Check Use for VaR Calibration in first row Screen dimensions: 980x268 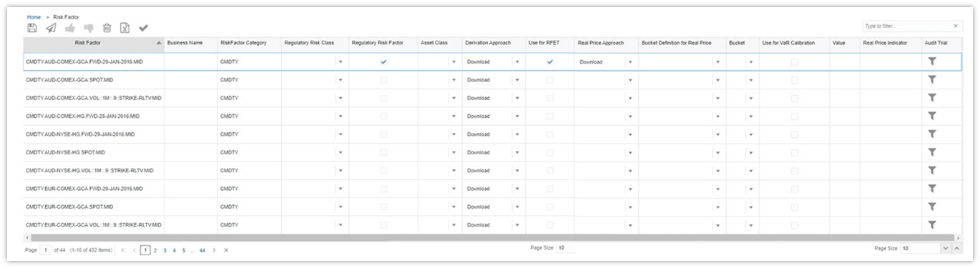(794, 62)
